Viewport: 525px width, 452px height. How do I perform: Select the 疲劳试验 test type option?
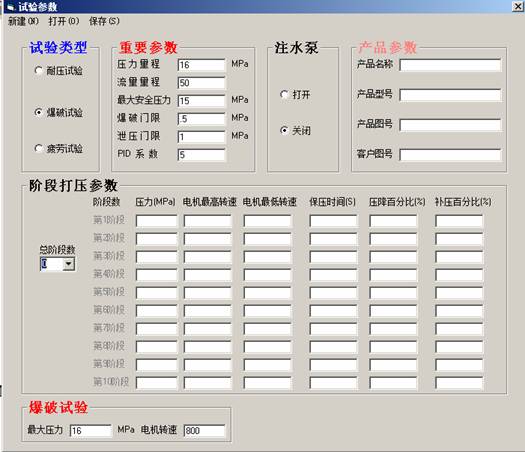tap(39, 148)
